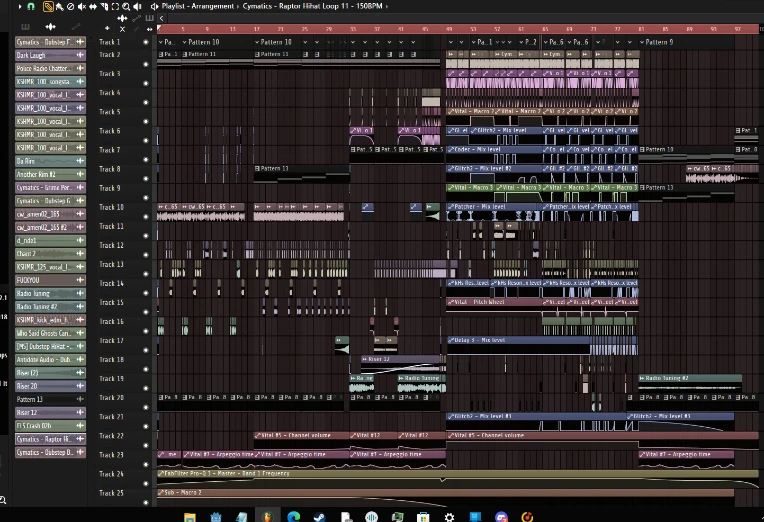
Task: Mute Track 17 with its dot
Action: click(146, 350)
